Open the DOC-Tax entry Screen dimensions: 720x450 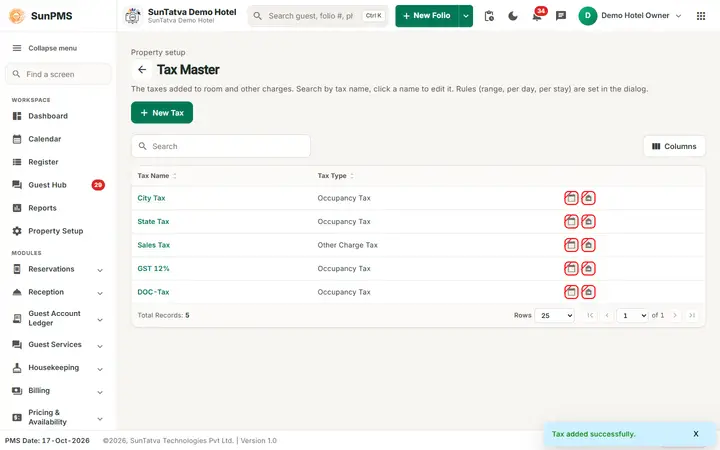pyautogui.click(x=153, y=292)
